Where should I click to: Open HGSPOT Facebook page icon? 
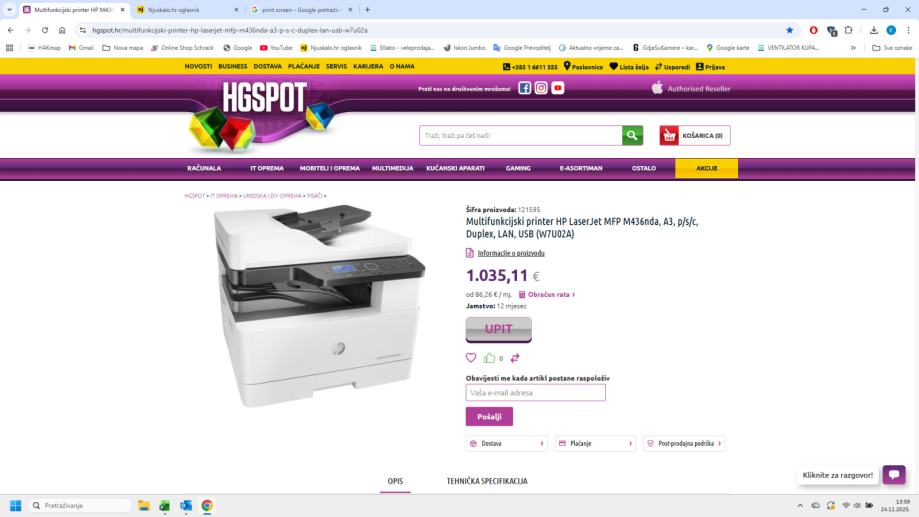pos(525,88)
